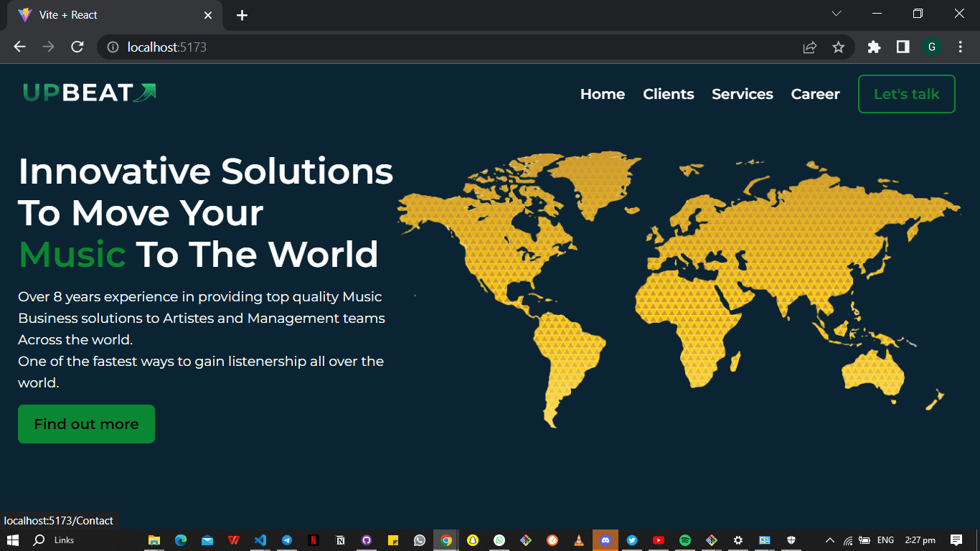
Task: Open the browser side panel
Action: tap(903, 47)
